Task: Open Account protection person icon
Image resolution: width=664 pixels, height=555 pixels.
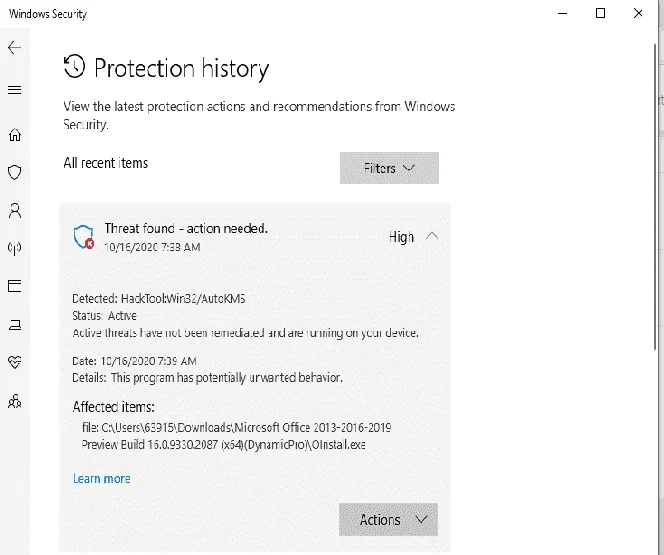Action: (15, 210)
